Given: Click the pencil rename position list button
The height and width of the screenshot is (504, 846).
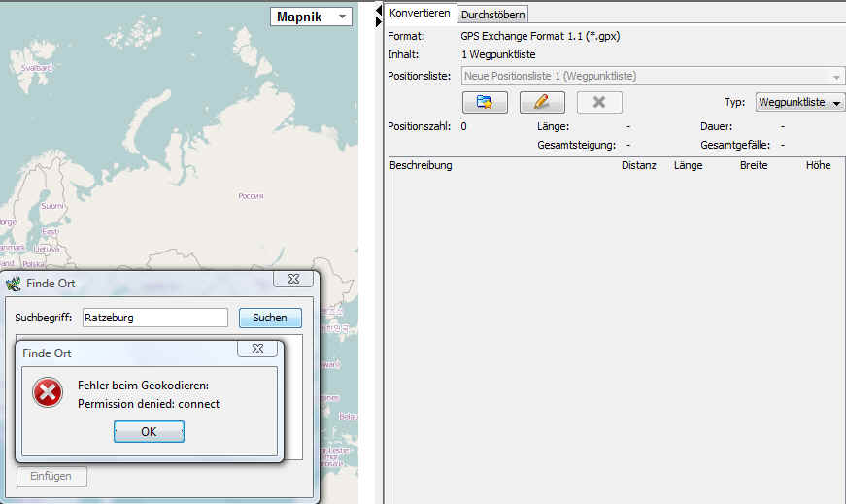Looking at the screenshot, I should [x=542, y=102].
